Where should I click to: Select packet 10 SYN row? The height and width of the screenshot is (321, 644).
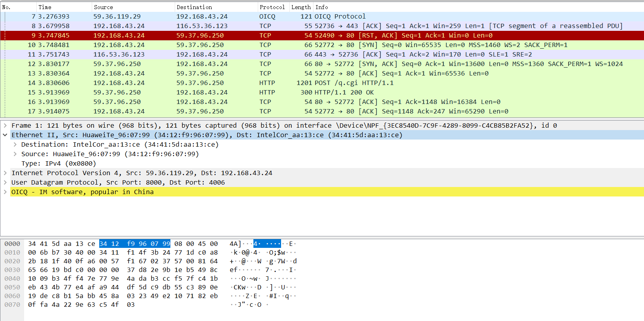tap(322, 45)
